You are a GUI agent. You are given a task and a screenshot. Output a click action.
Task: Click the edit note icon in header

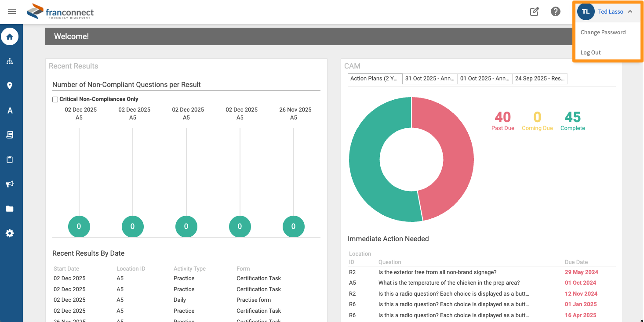click(535, 12)
